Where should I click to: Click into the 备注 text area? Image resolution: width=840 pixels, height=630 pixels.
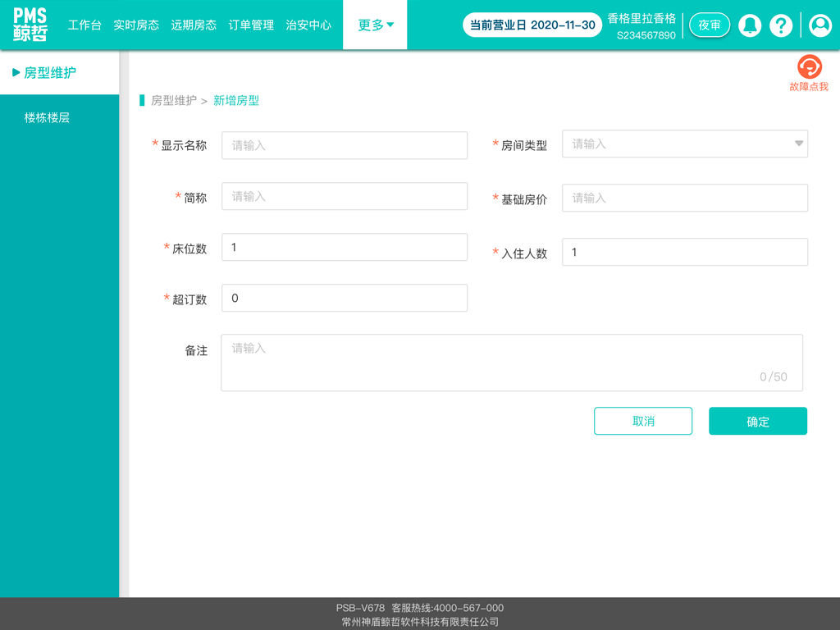pos(512,363)
